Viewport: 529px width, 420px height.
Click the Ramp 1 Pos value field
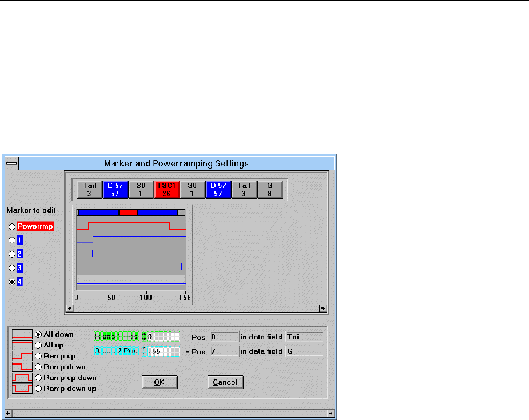(x=164, y=337)
